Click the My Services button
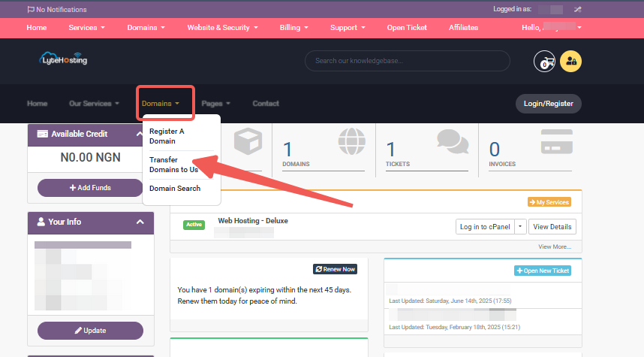644x357 pixels. tap(549, 202)
